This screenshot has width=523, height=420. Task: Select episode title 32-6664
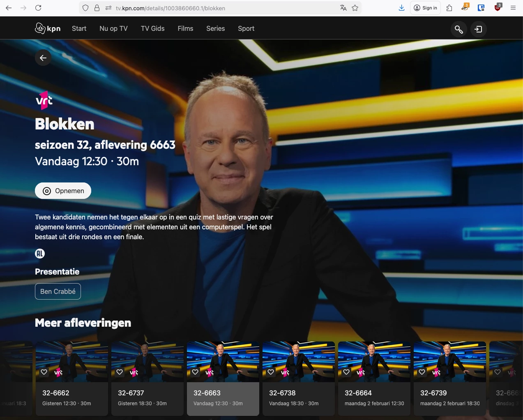point(358,393)
